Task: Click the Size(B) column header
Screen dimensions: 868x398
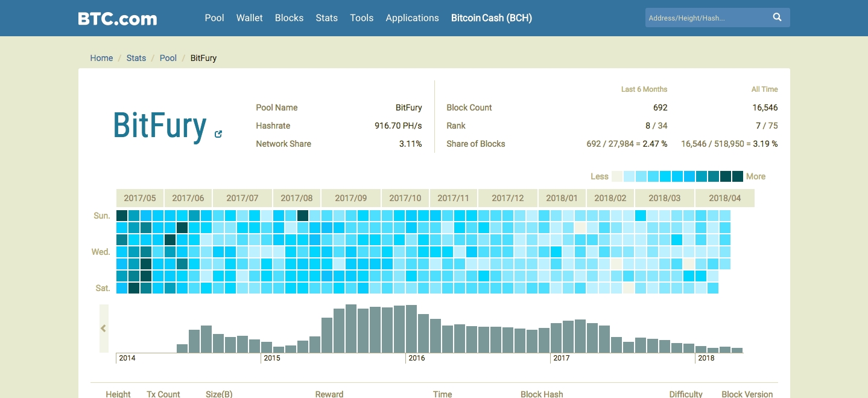Action: 219,394
